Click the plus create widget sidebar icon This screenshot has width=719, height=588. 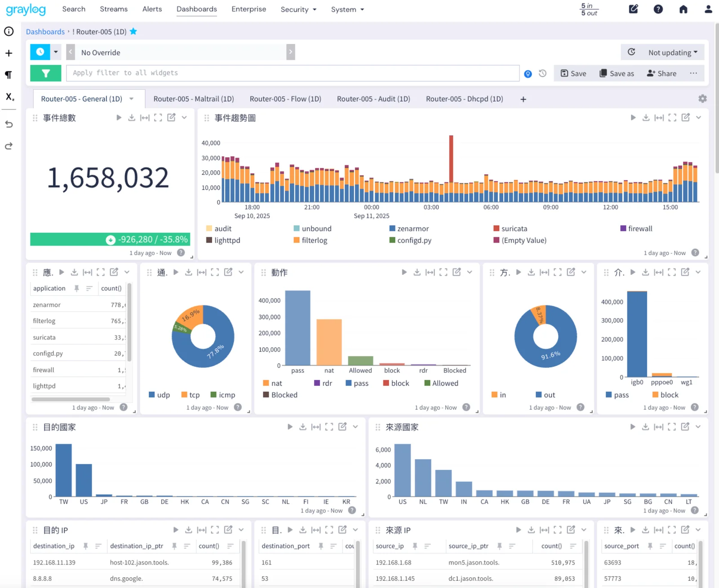click(9, 53)
